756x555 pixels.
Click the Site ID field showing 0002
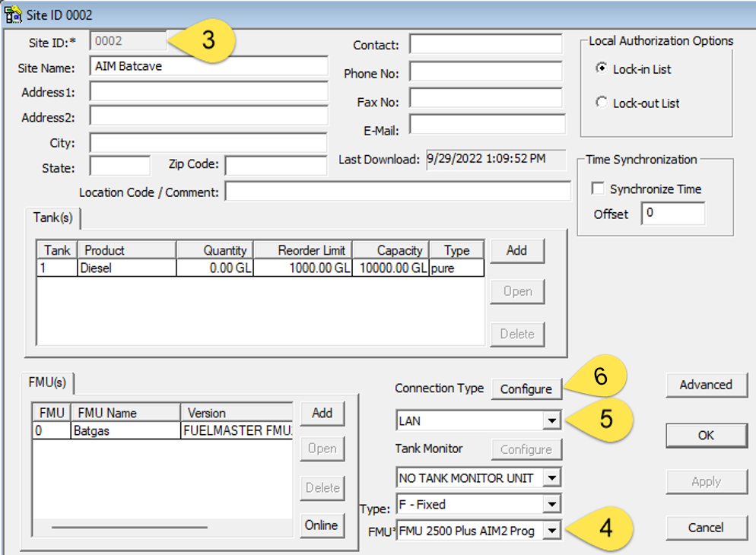(x=129, y=41)
